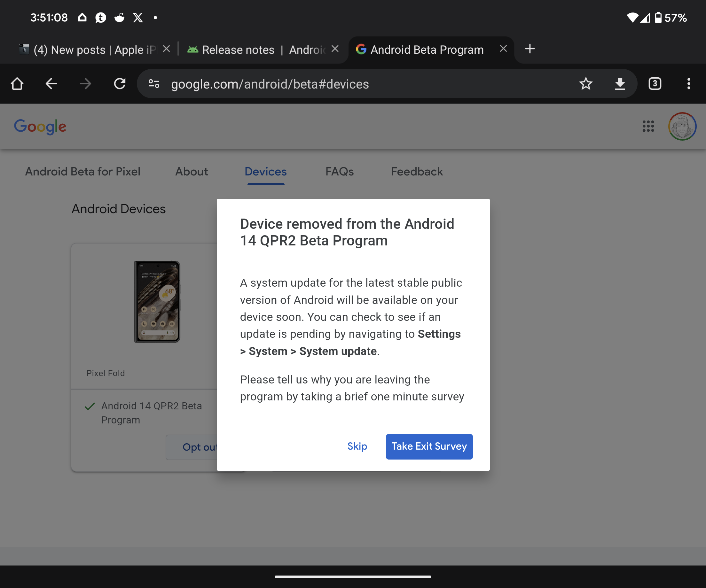The height and width of the screenshot is (588, 706).
Task: Tap the home notification icon in status bar
Action: (82, 18)
